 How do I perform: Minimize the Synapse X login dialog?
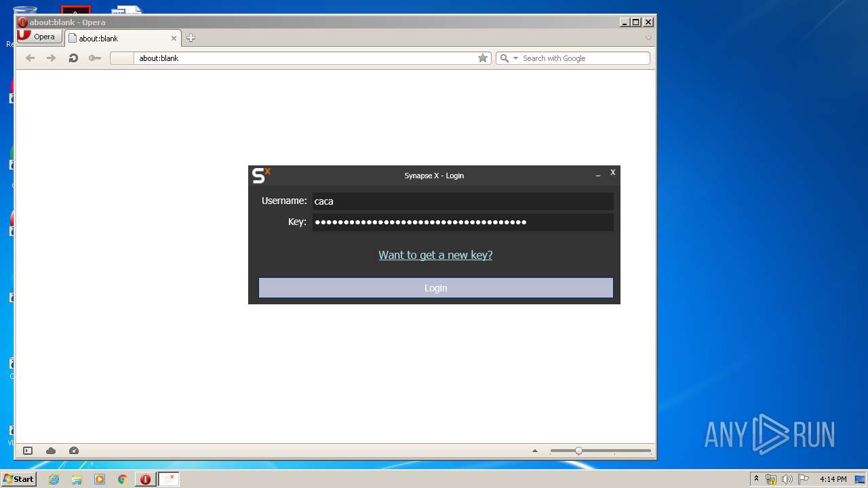click(598, 175)
